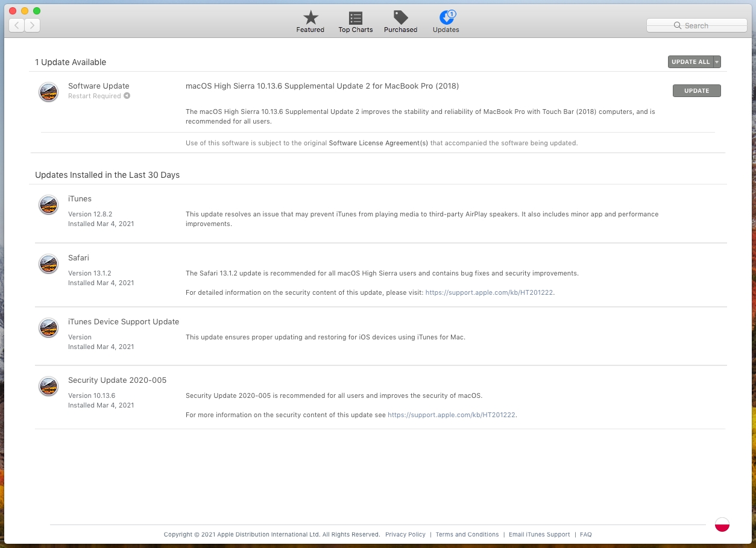Go back with the left arrow button

pyautogui.click(x=16, y=25)
